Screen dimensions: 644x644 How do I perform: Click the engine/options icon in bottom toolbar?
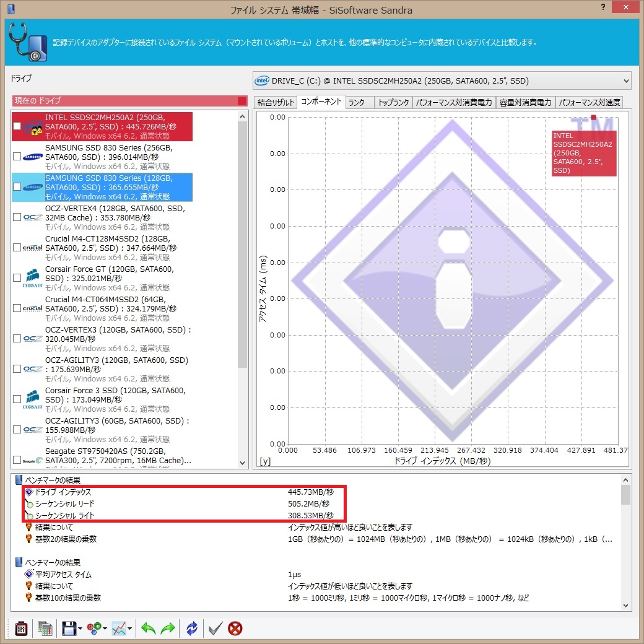point(21,629)
